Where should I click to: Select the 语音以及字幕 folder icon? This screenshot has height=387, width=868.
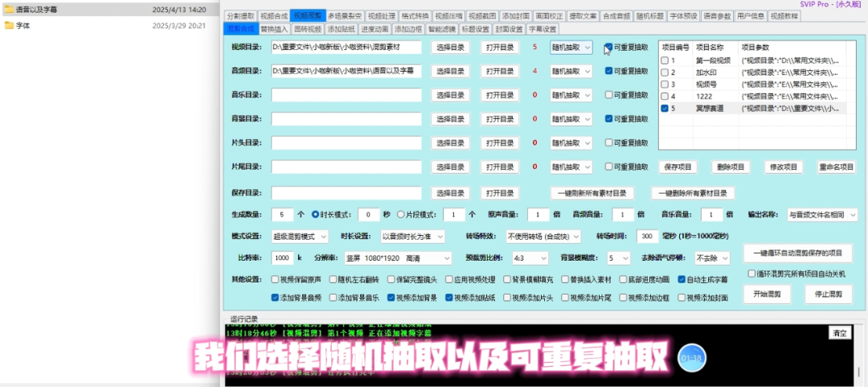8,10
